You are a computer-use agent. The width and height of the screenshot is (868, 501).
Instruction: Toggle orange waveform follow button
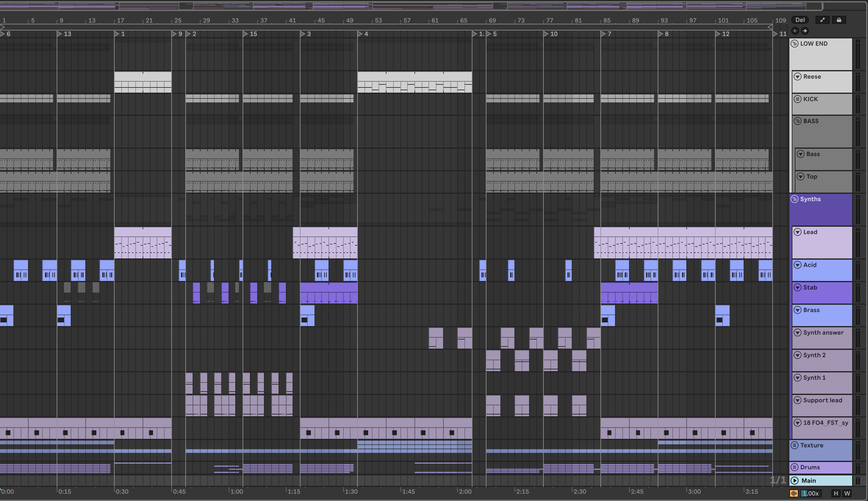pyautogui.click(x=794, y=493)
